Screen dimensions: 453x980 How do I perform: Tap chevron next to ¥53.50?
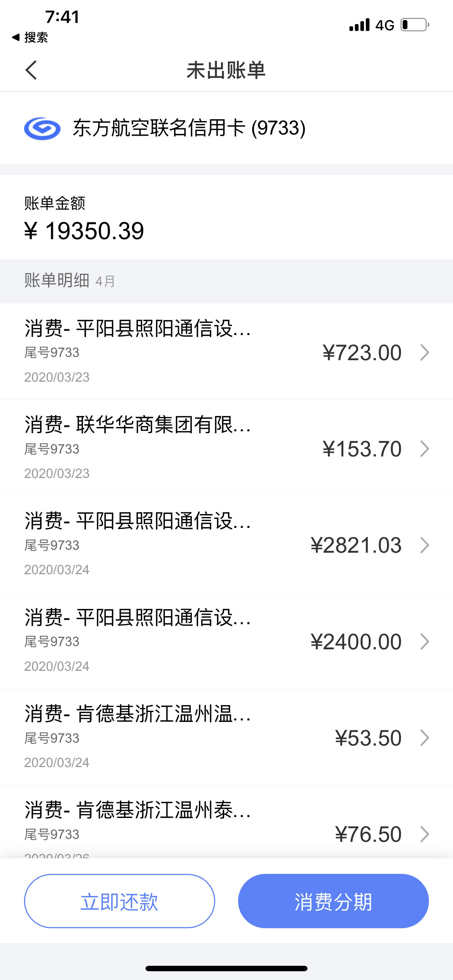[425, 738]
